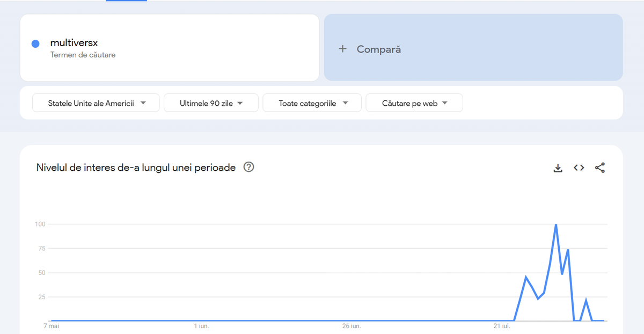Change the Ultimele 90 zile period
The width and height of the screenshot is (644, 334).
pyautogui.click(x=211, y=103)
